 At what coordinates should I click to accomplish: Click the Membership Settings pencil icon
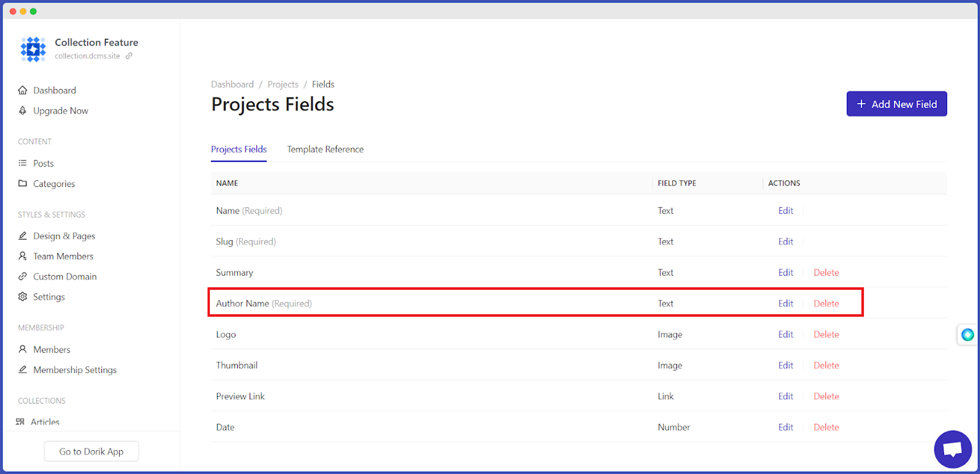23,369
